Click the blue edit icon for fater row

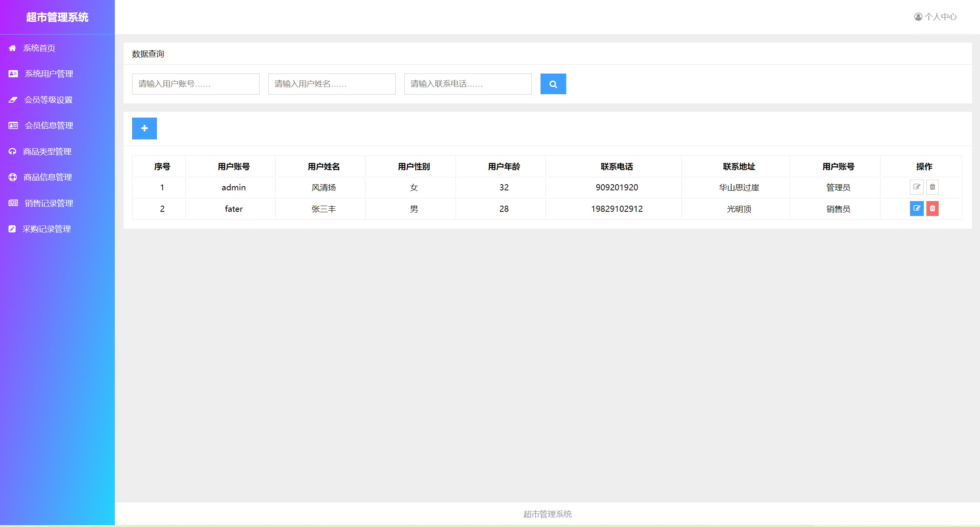point(916,208)
